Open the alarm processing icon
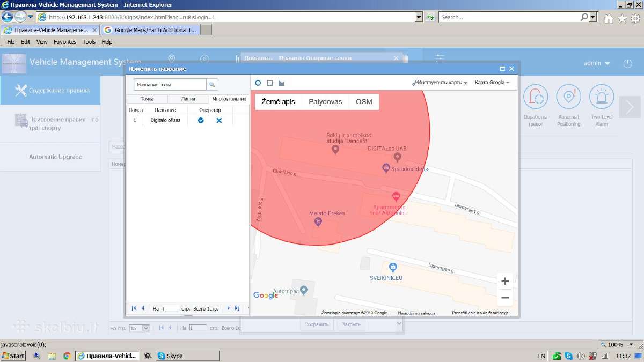This screenshot has height=362, width=644. coord(535,97)
